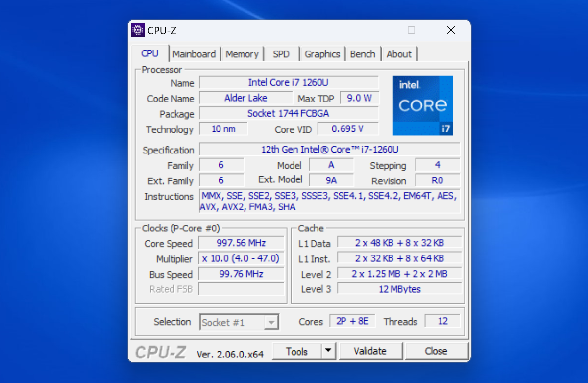Click the L1 Inst. cache value

[399, 258]
